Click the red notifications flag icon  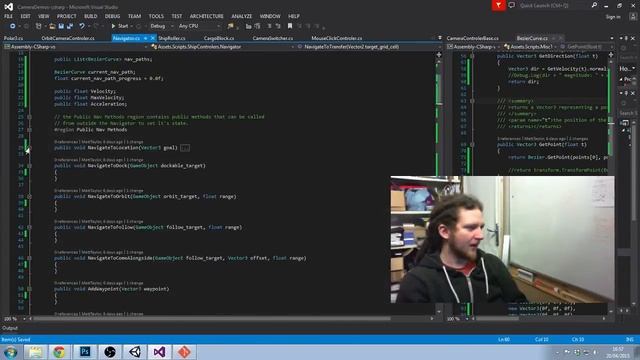pos(498,5)
